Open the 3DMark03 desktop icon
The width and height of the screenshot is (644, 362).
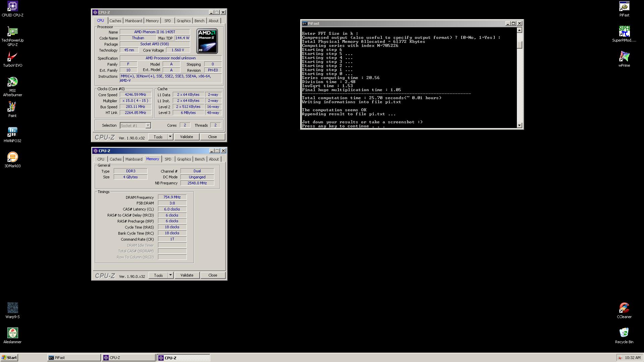tap(12, 160)
